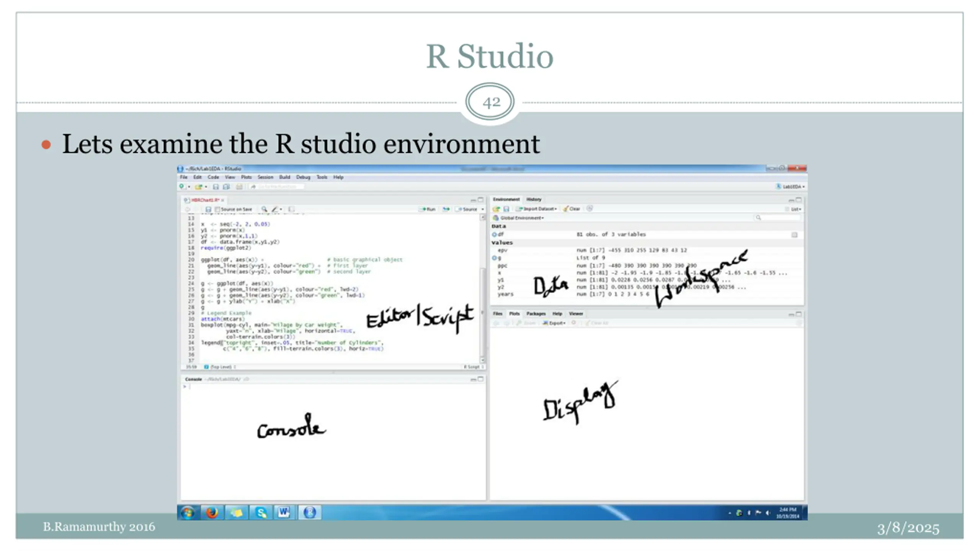The height and width of the screenshot is (551, 980).
Task: Click the save workspace icon in Environment pane
Action: (x=506, y=209)
